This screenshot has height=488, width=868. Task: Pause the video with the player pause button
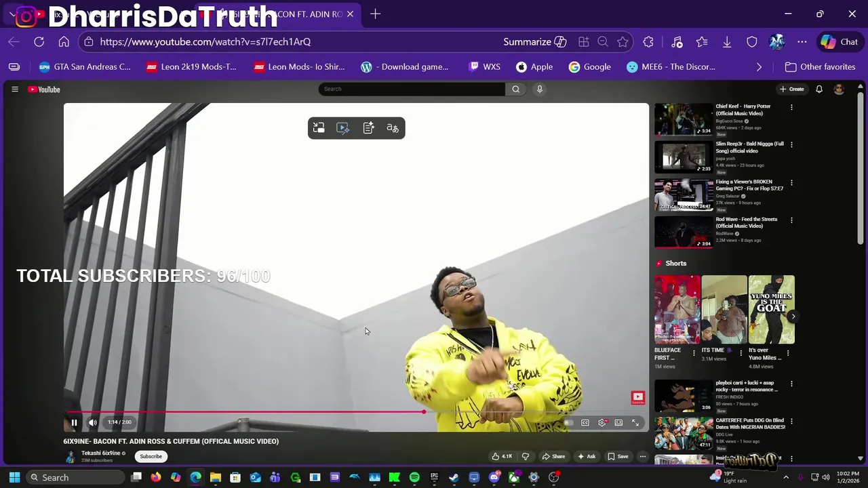tap(74, 422)
